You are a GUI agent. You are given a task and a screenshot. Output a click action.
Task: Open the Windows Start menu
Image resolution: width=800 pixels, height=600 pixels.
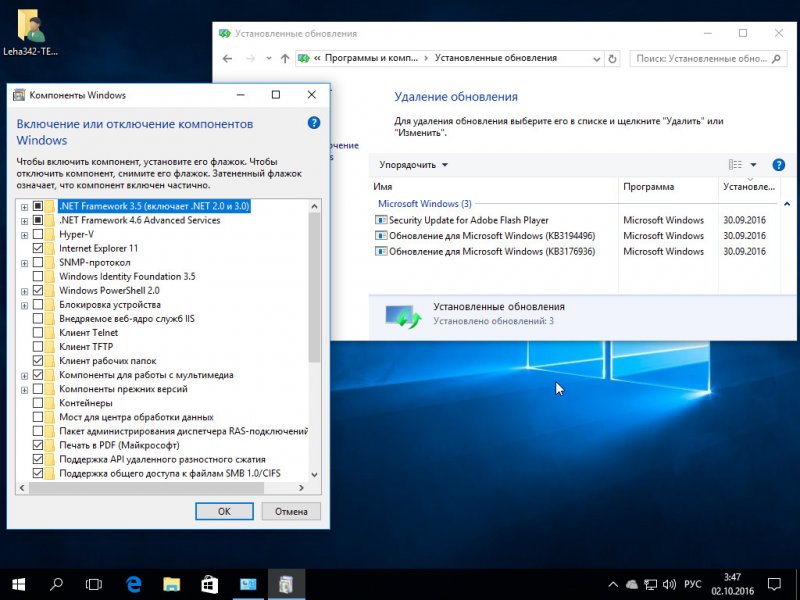(x=19, y=584)
